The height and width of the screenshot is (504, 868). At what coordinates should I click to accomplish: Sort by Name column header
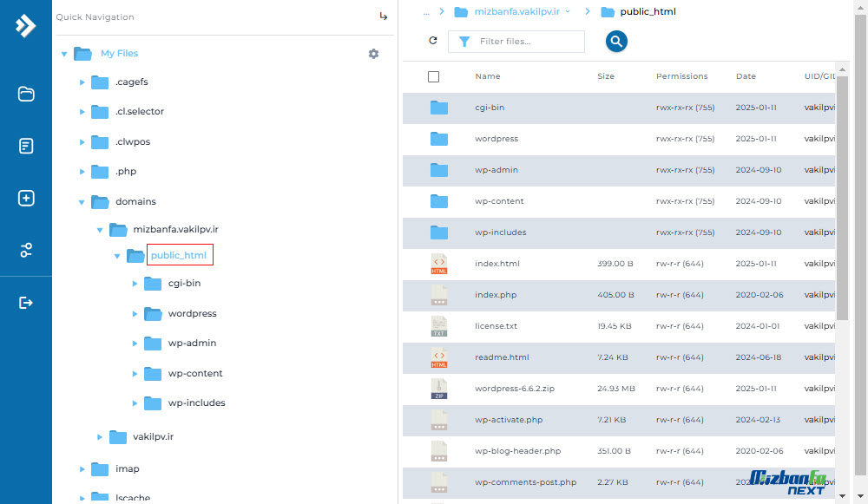pyautogui.click(x=488, y=76)
